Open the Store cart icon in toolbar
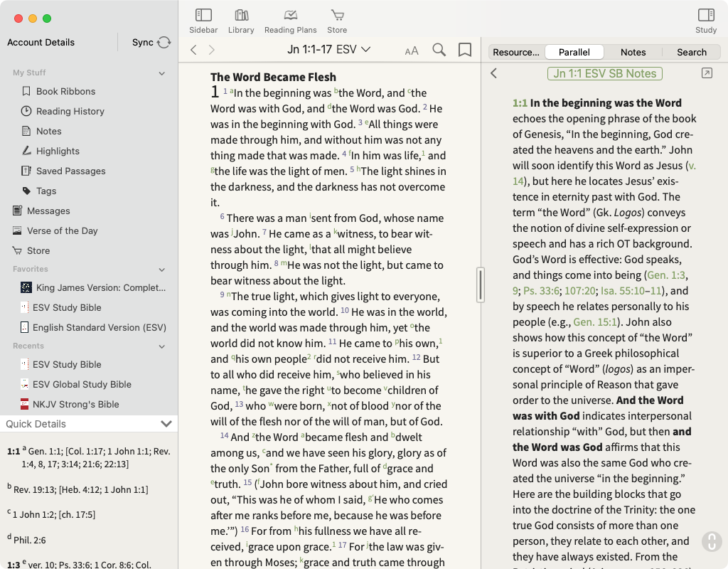 coord(337,16)
